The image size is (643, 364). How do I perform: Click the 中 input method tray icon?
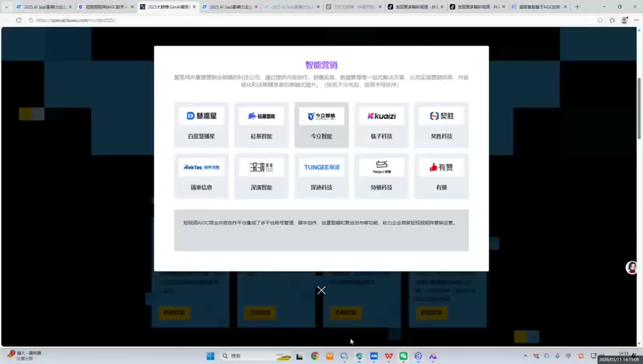click(568, 356)
